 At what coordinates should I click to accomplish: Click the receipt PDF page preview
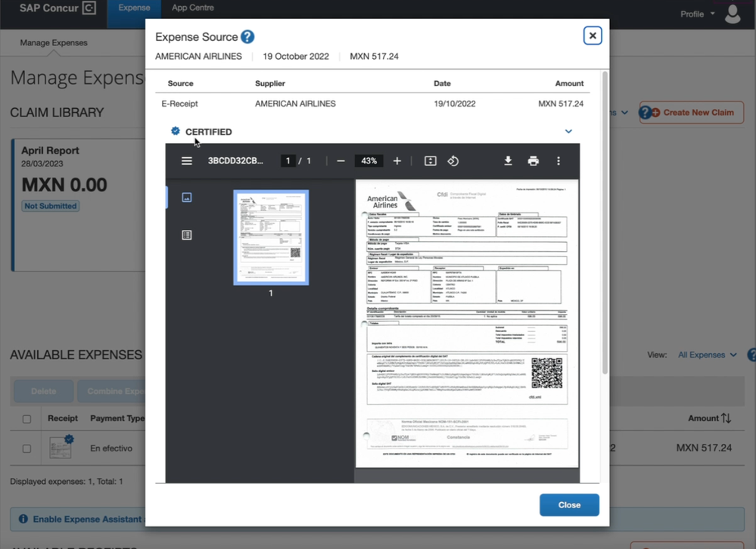[x=467, y=323]
